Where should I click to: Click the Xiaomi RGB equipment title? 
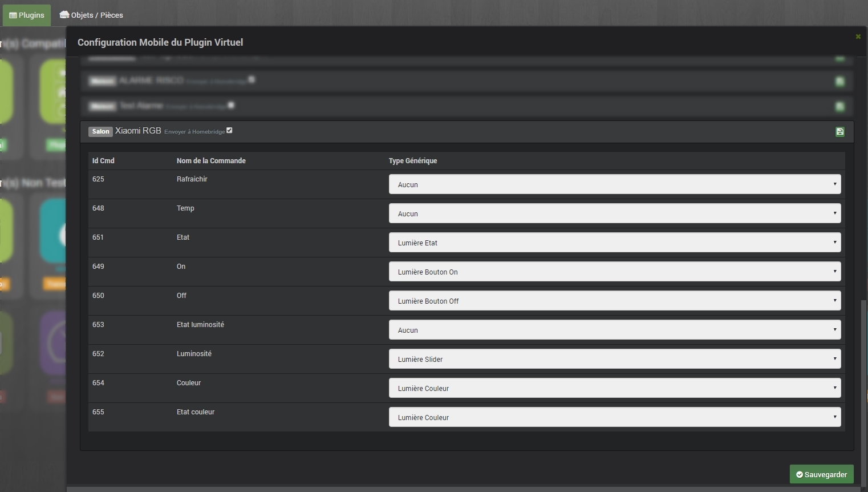(x=138, y=131)
